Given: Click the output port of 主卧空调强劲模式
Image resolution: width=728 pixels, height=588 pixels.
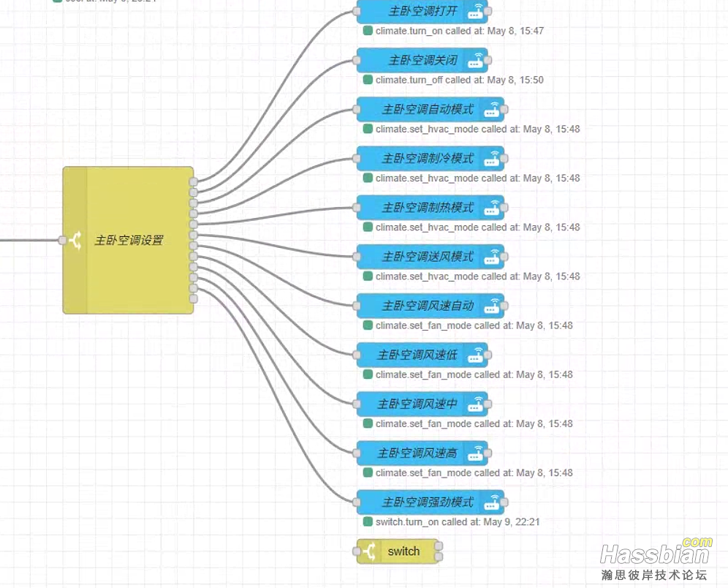Looking at the screenshot, I should pos(504,502).
